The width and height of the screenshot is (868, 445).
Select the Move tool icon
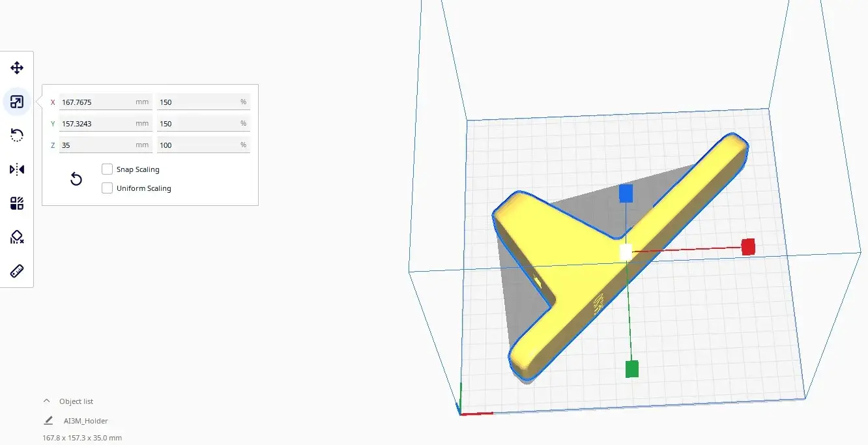pyautogui.click(x=17, y=68)
